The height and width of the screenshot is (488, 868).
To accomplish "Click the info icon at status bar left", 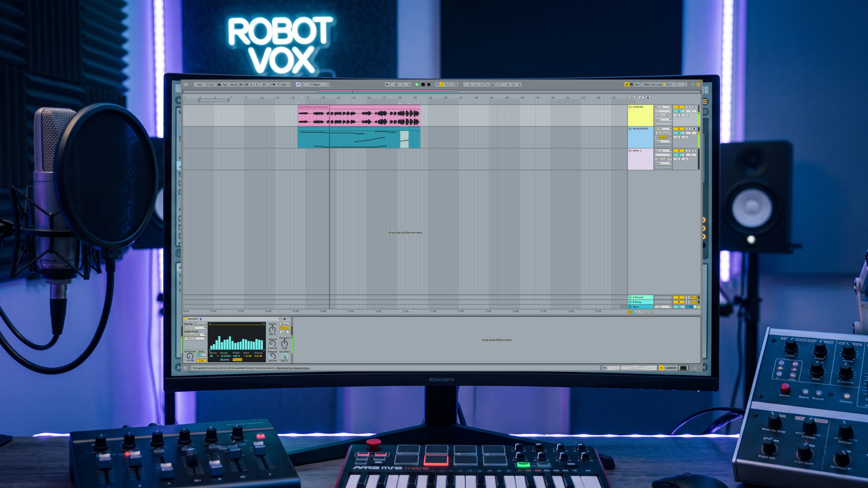I will [185, 368].
